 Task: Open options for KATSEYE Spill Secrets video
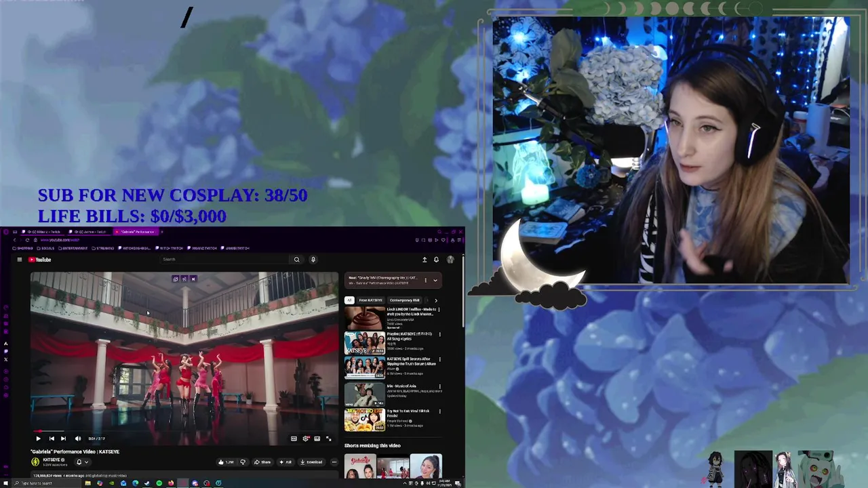(x=439, y=360)
